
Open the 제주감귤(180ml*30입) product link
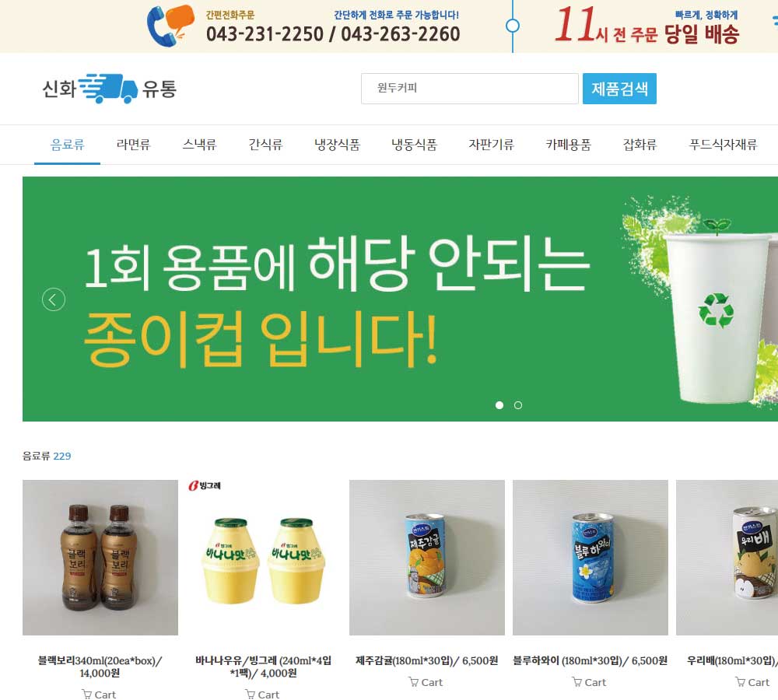[x=426, y=660]
